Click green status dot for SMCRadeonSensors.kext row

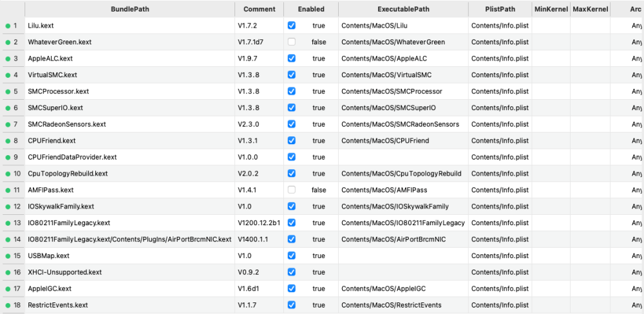tap(7, 124)
